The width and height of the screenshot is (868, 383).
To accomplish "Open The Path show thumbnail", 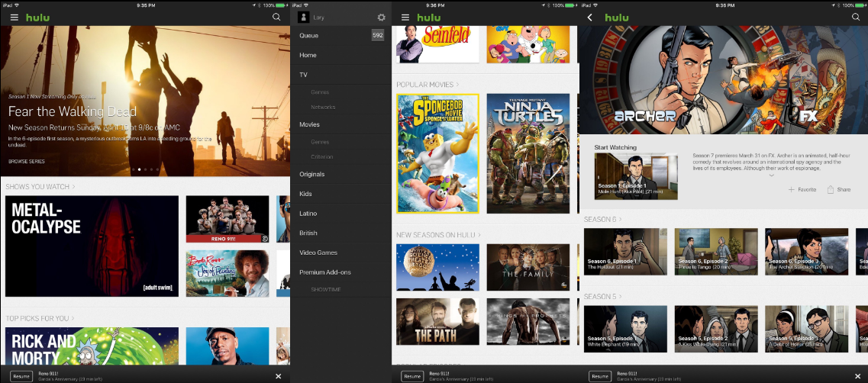I will tap(438, 322).
